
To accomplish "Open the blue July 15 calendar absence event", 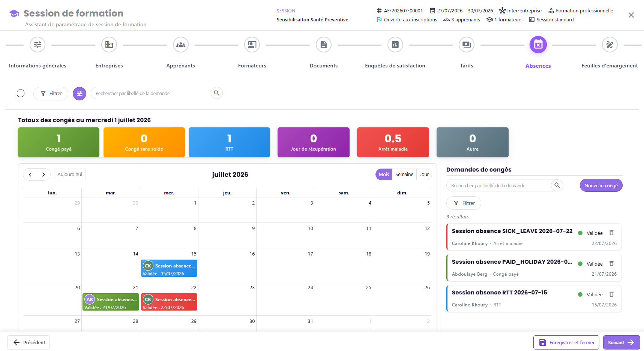I will pyautogui.click(x=169, y=269).
